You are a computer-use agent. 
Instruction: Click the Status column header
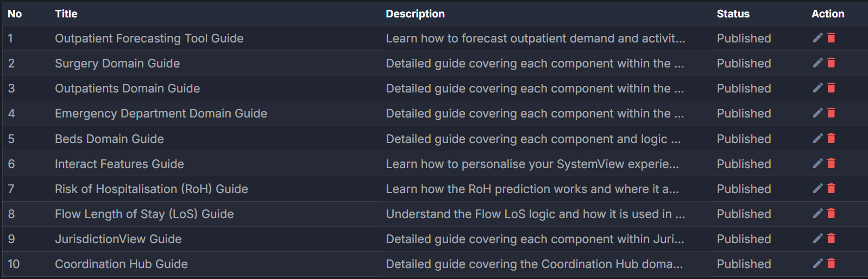[x=733, y=14]
